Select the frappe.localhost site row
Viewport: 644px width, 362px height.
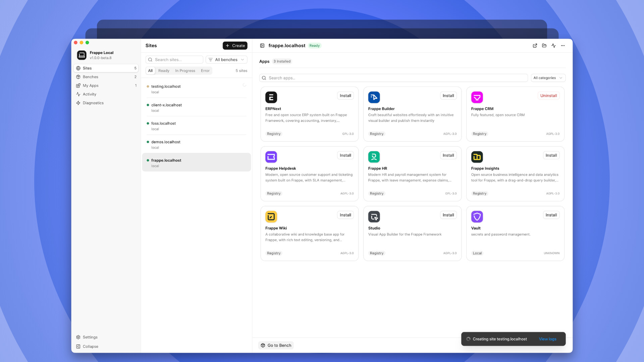197,163
